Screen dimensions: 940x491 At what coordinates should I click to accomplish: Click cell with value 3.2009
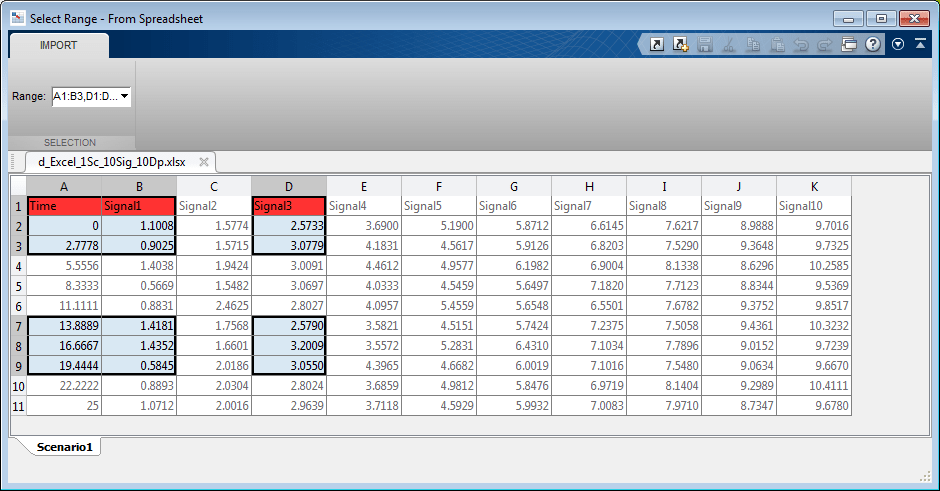tap(289, 346)
